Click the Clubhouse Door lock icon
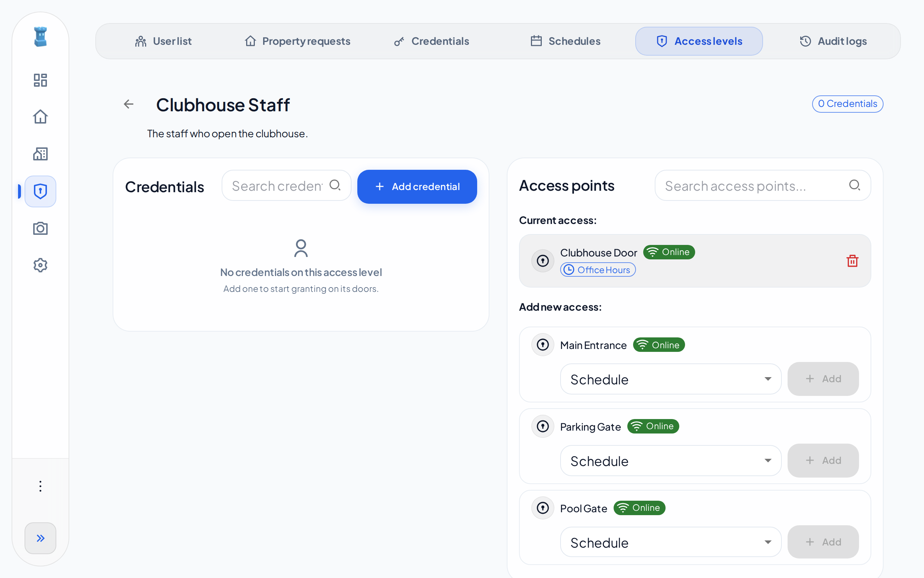Viewport: 924px width, 578px height. coord(542,261)
